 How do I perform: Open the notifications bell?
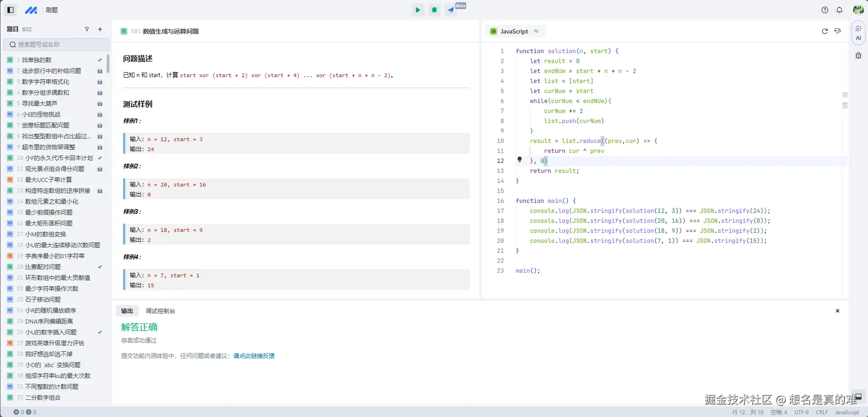click(839, 10)
